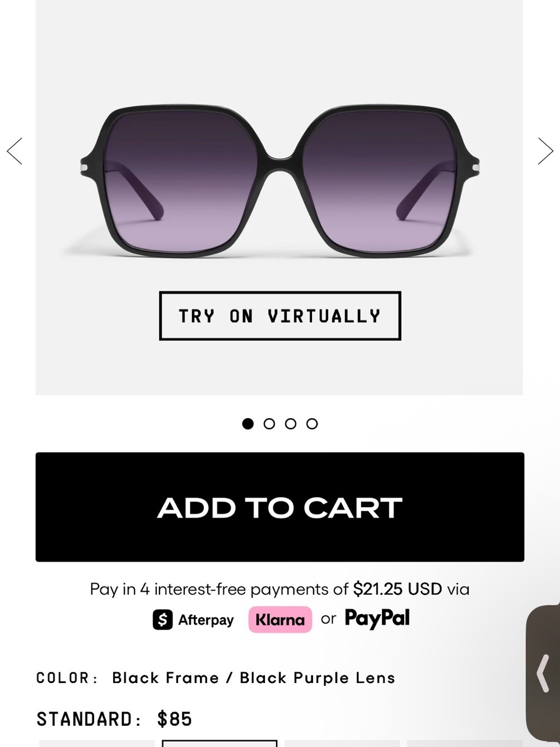Choose the first color swatch option
The width and height of the screenshot is (560, 747).
(x=97, y=744)
